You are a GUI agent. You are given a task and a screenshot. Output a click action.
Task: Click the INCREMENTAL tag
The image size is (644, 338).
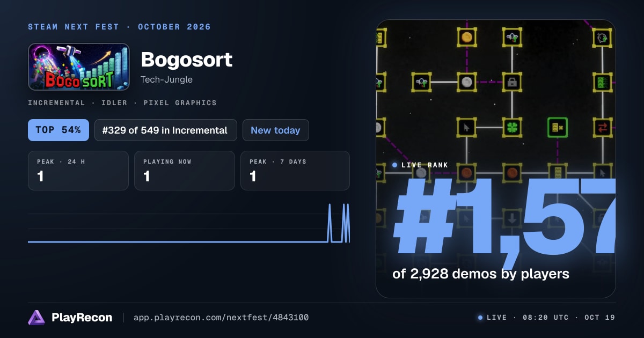(x=56, y=102)
